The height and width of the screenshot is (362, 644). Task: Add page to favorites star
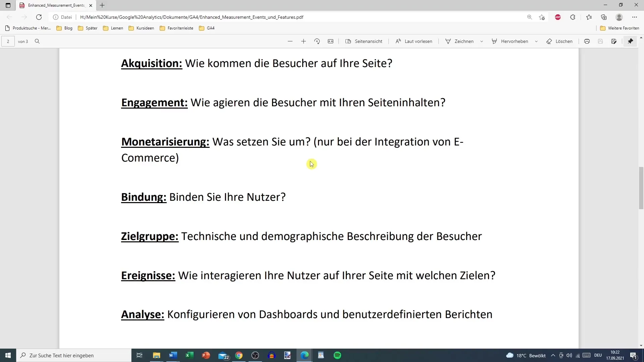click(542, 17)
